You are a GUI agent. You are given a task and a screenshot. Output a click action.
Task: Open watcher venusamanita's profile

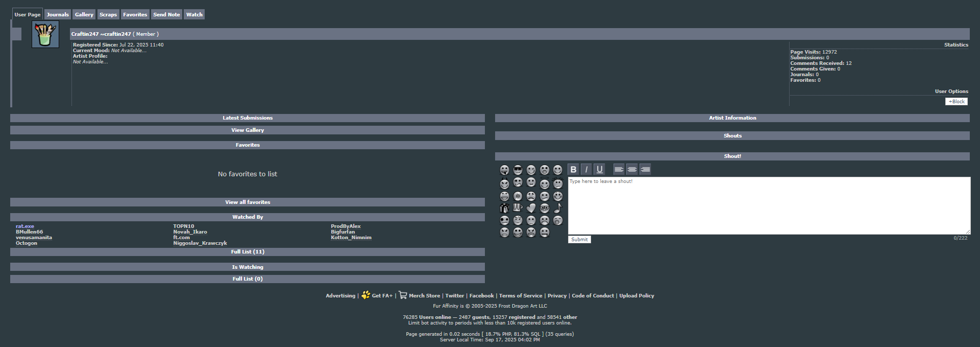tap(34, 237)
